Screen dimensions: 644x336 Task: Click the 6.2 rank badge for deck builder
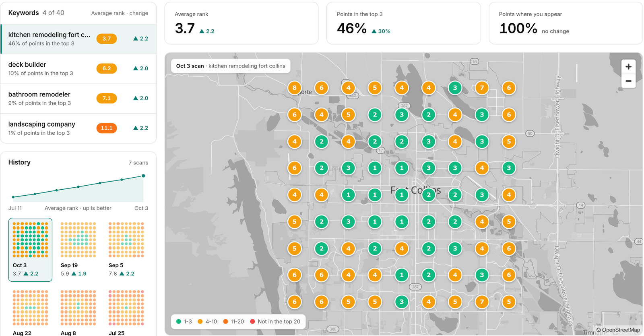(107, 68)
